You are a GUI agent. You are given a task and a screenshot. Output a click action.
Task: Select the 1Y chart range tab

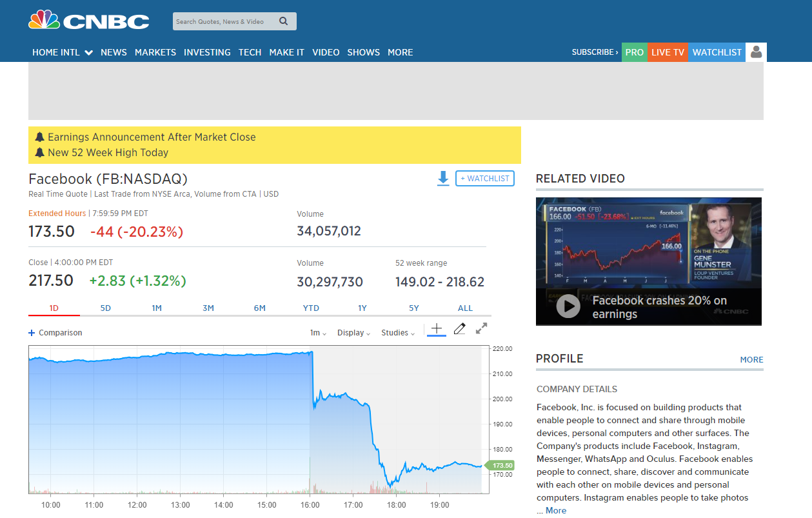(x=362, y=308)
